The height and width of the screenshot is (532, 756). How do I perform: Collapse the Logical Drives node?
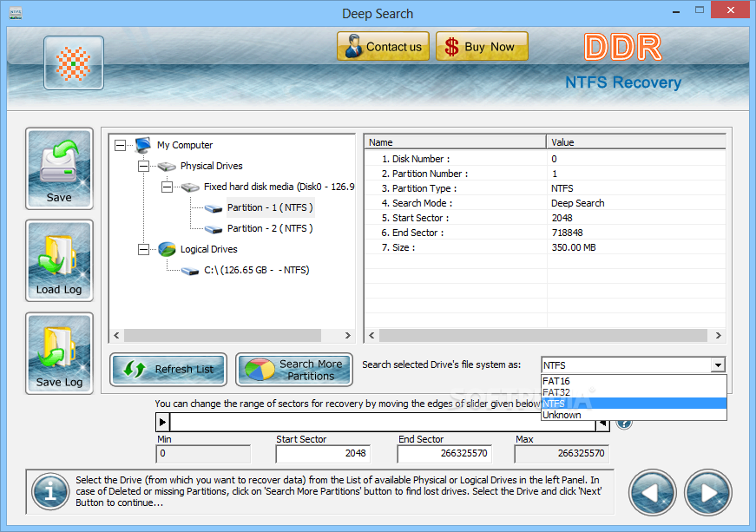tap(143, 249)
